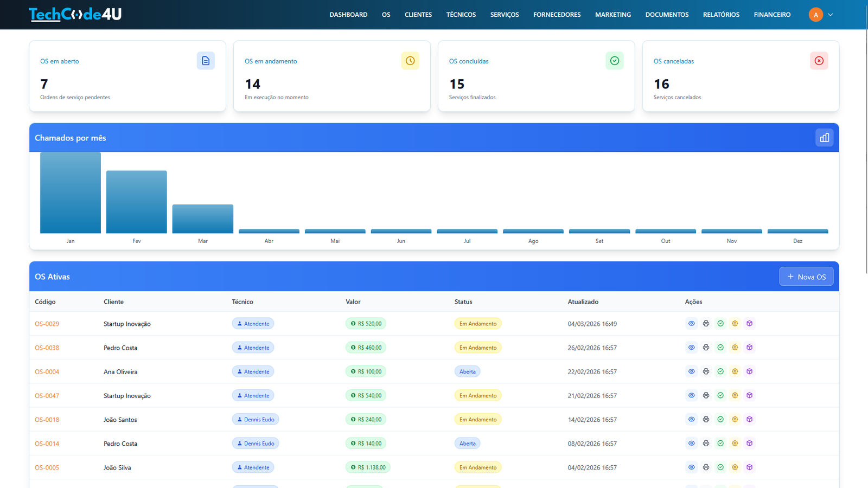The height and width of the screenshot is (488, 868).
Task: Click the chart icon in the Chamados header
Action: tap(824, 137)
